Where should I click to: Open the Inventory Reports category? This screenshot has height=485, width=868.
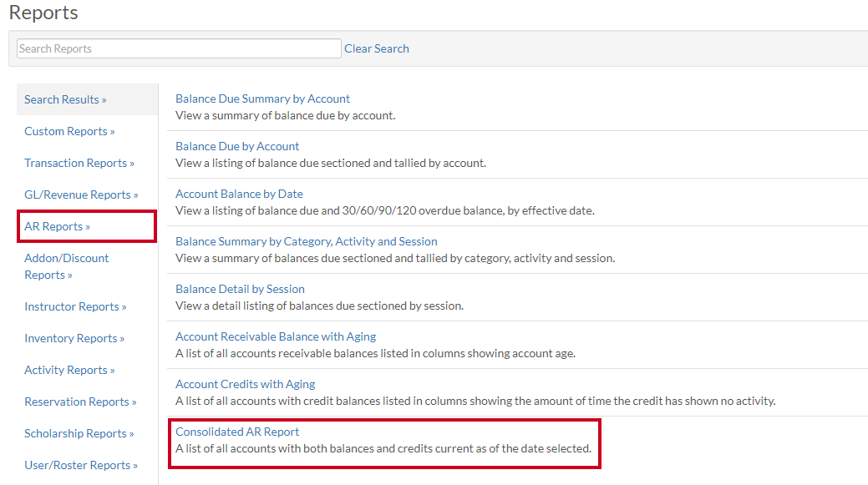pos(74,338)
